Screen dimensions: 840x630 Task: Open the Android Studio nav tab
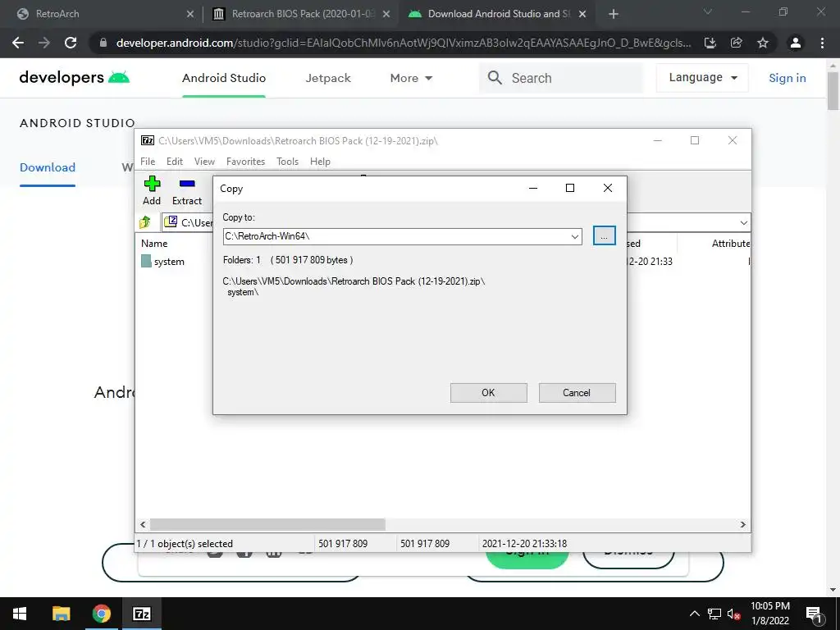(x=224, y=78)
